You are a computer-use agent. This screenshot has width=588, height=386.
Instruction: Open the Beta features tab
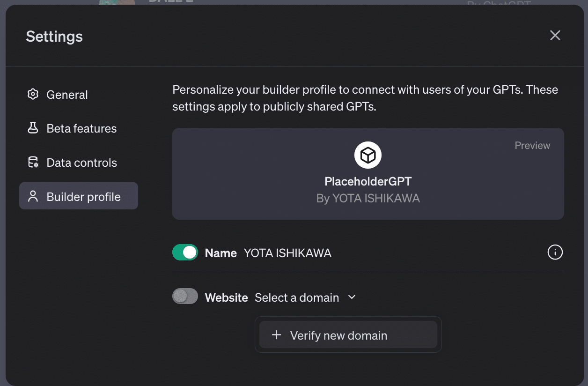[x=81, y=128]
